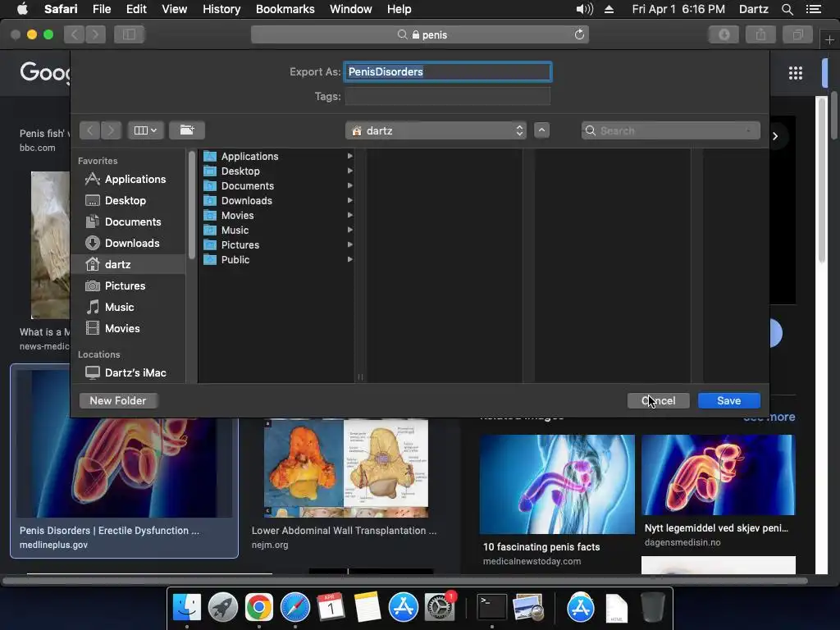The width and height of the screenshot is (840, 630).
Task: Show Safari tab overview button
Action: 797,34
